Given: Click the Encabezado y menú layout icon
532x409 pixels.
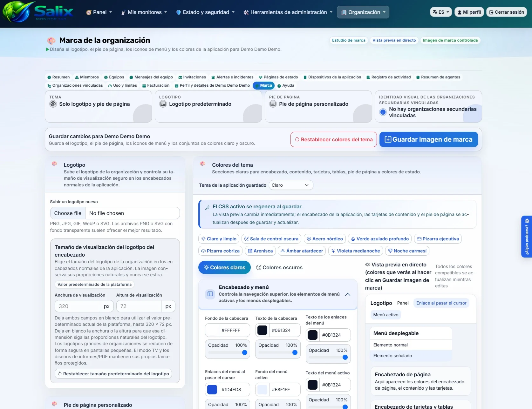Looking at the screenshot, I should 210,294.
